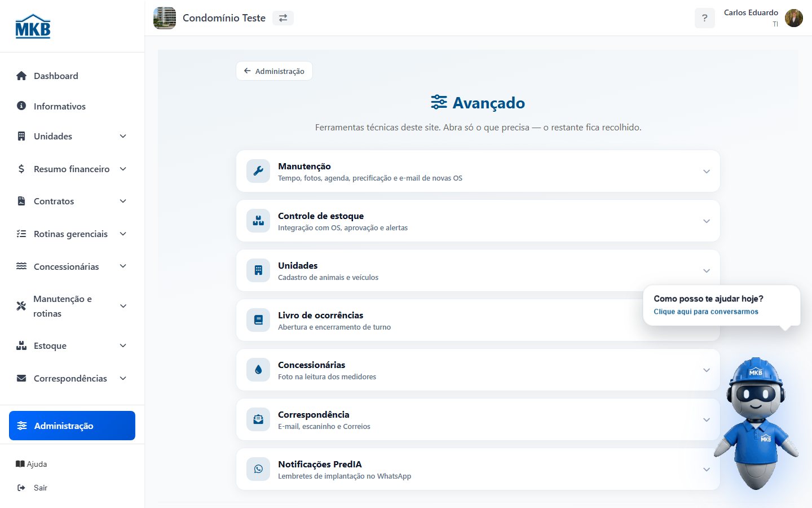Image resolution: width=812 pixels, height=508 pixels.
Task: Click the Controle de estoque boxes card icon
Action: (258, 221)
